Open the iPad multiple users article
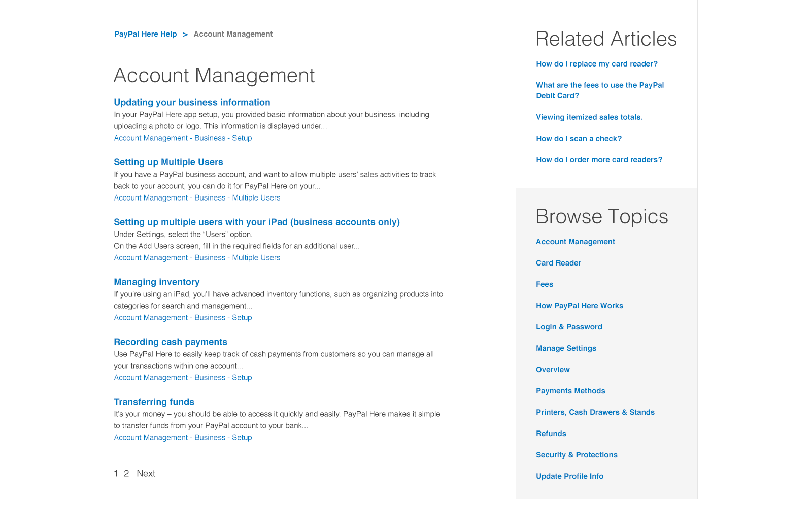Viewport: 812px width, 530px height. [x=257, y=222]
